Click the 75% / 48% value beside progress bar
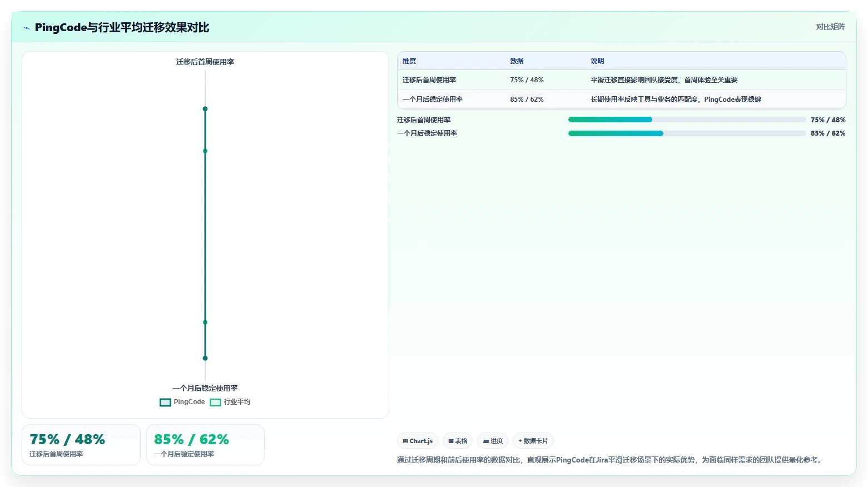 click(x=828, y=120)
